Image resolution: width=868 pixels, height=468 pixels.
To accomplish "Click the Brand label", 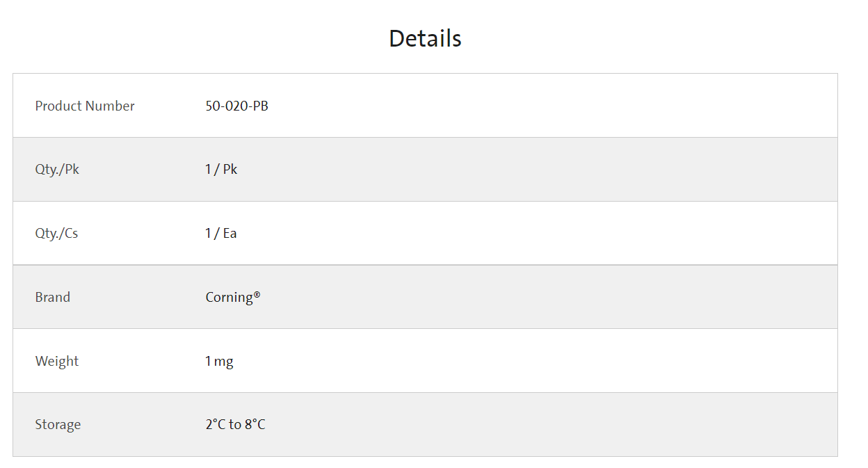I will pyautogui.click(x=53, y=297).
